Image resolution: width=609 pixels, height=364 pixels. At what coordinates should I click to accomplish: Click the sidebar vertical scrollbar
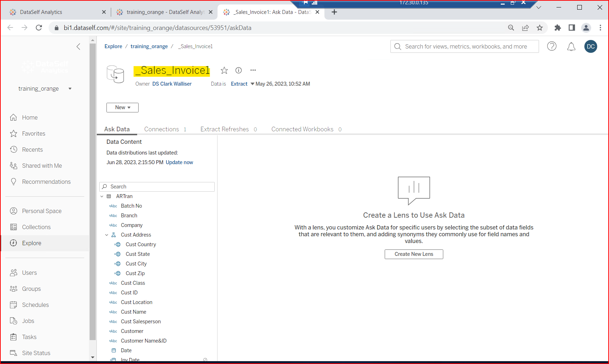(93, 193)
